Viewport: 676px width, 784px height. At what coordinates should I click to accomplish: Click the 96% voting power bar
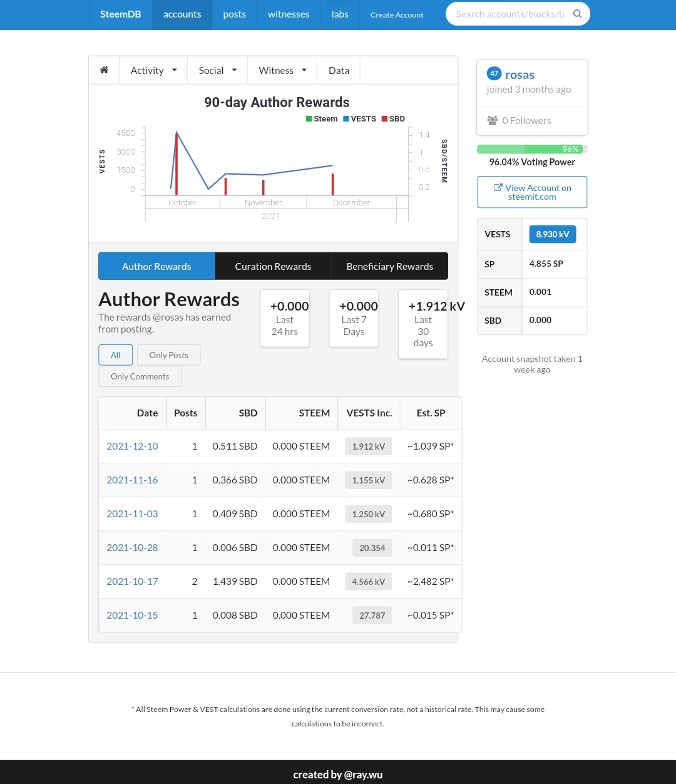pyautogui.click(x=532, y=149)
